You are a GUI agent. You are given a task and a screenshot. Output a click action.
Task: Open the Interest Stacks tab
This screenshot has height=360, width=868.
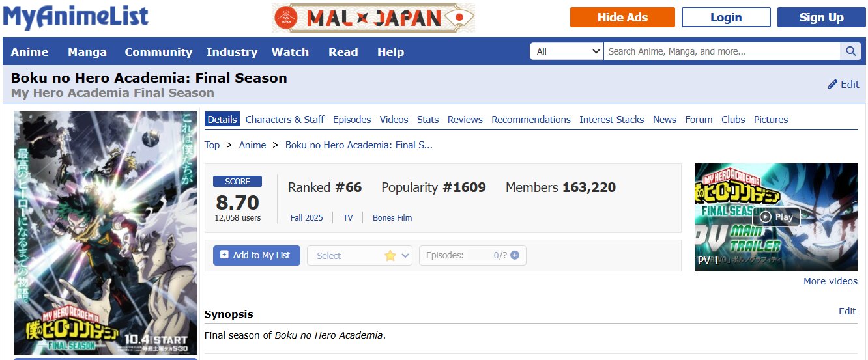coord(611,120)
